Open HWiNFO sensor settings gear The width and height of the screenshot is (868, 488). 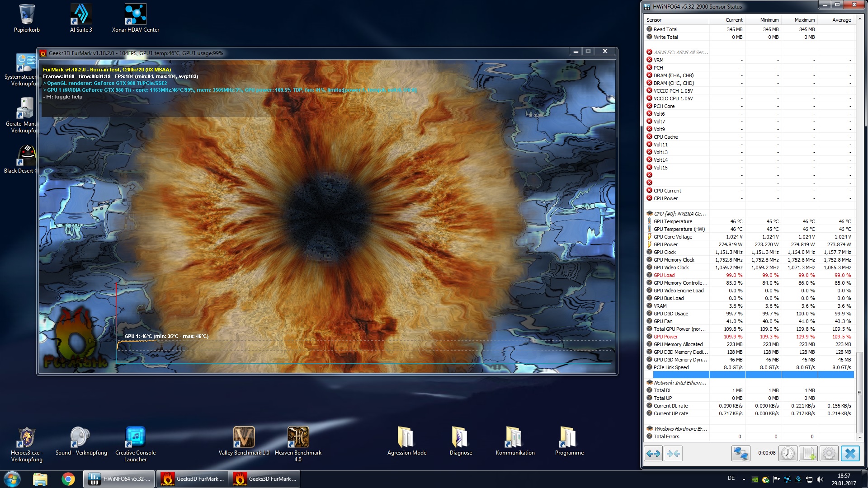[x=829, y=453]
